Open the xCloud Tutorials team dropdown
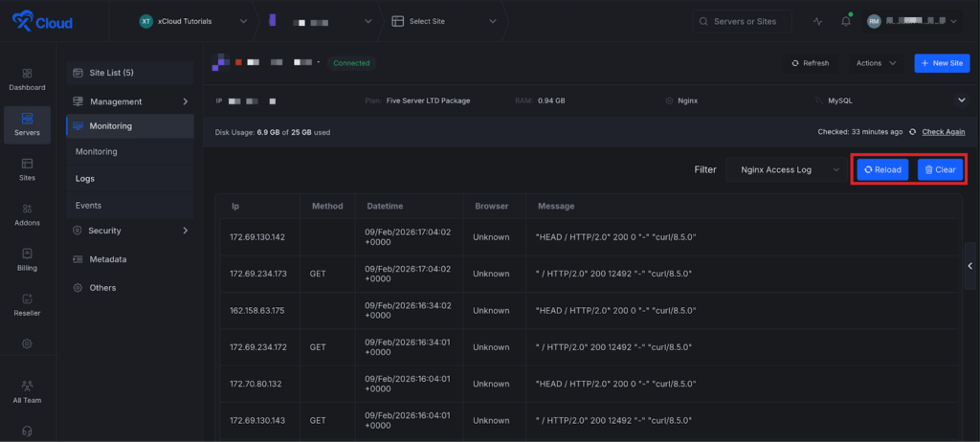This screenshot has width=980, height=442. (x=193, y=21)
